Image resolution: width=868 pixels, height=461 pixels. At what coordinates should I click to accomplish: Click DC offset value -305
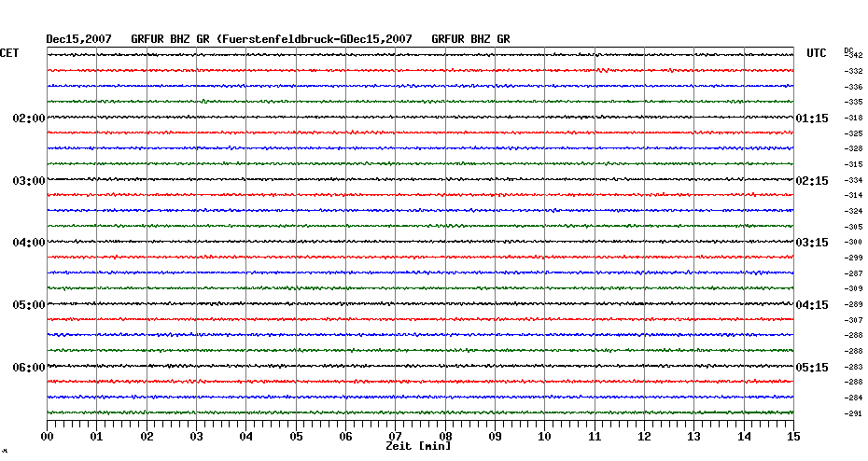[x=853, y=227]
